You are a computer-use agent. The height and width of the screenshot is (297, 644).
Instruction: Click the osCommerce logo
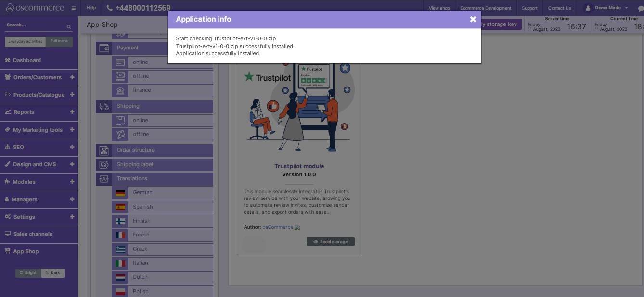[35, 8]
